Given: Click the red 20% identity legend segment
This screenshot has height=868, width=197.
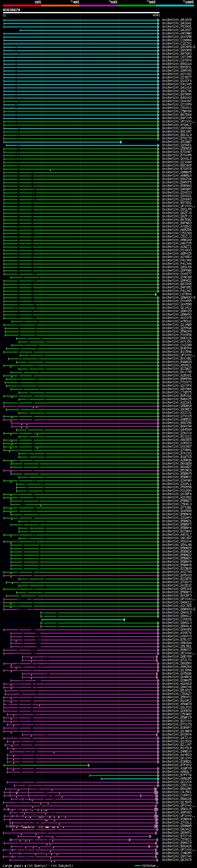Looking at the screenshot, I should [x=22, y=6].
